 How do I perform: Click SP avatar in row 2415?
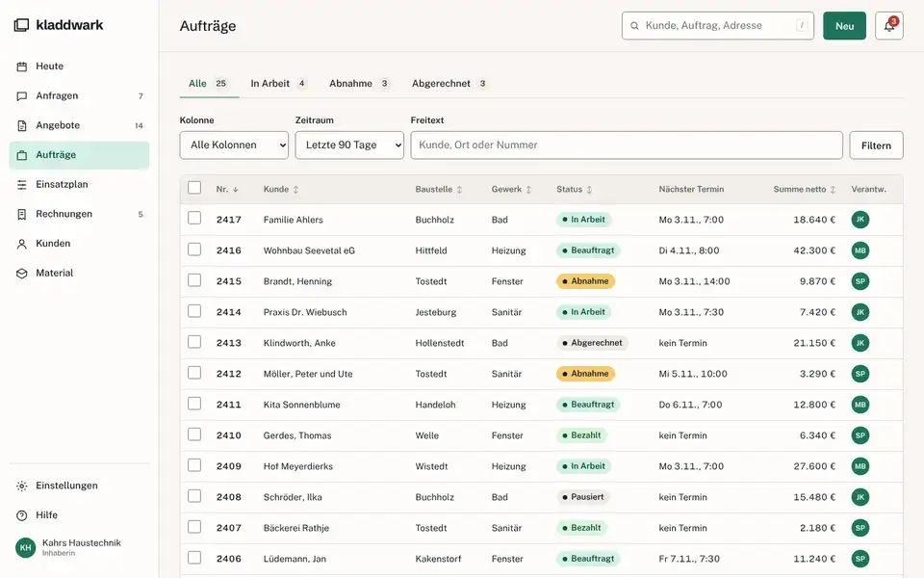pos(860,281)
